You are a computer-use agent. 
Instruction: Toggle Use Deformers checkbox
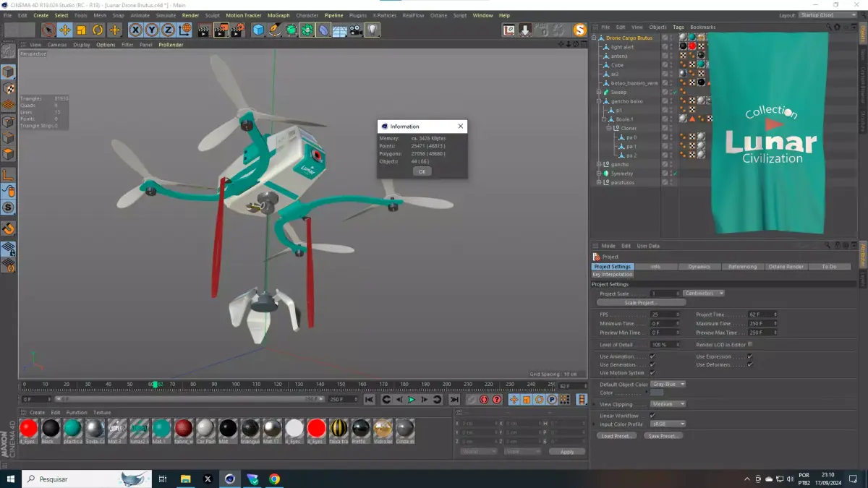tap(750, 364)
